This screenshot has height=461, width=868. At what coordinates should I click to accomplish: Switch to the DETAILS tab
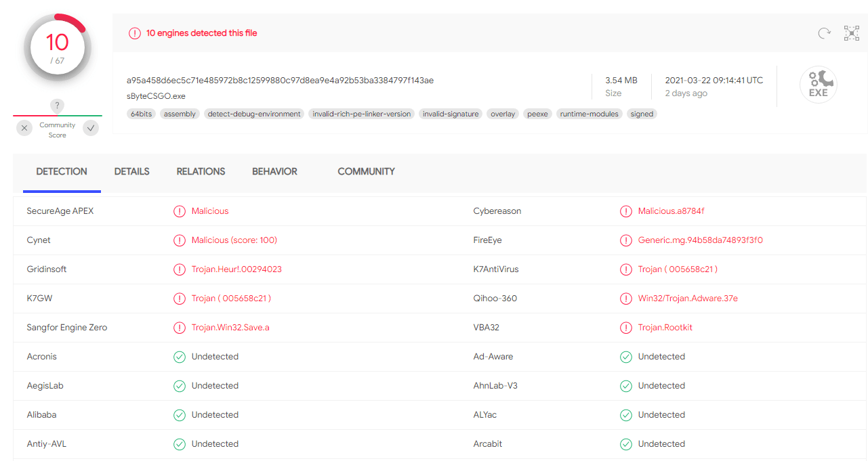(x=131, y=172)
